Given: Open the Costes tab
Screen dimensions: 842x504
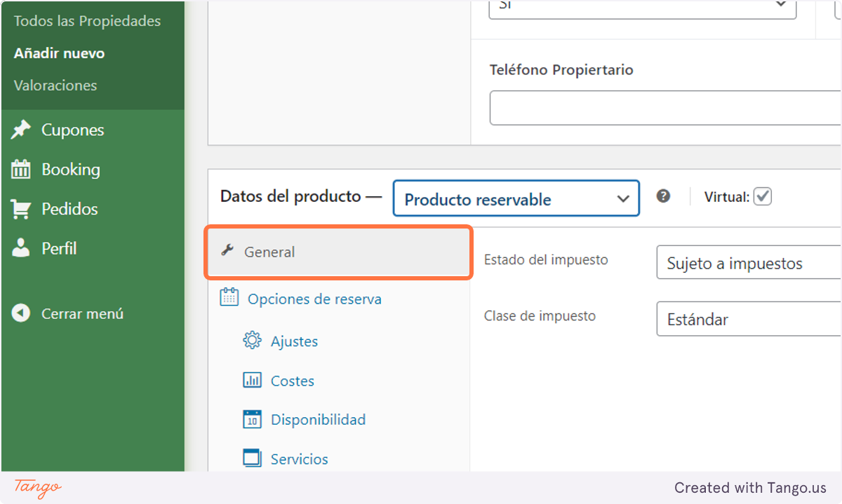Looking at the screenshot, I should pyautogui.click(x=293, y=381).
